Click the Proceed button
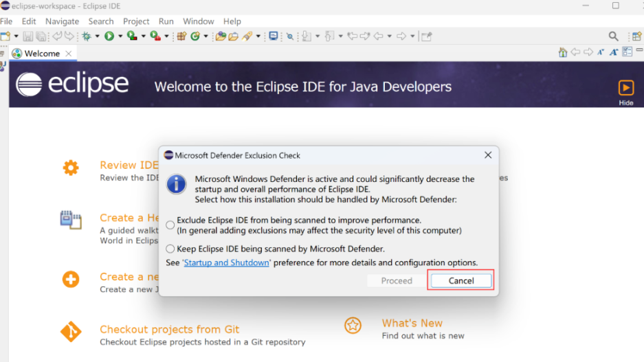The width and height of the screenshot is (644, 362). coord(397,281)
